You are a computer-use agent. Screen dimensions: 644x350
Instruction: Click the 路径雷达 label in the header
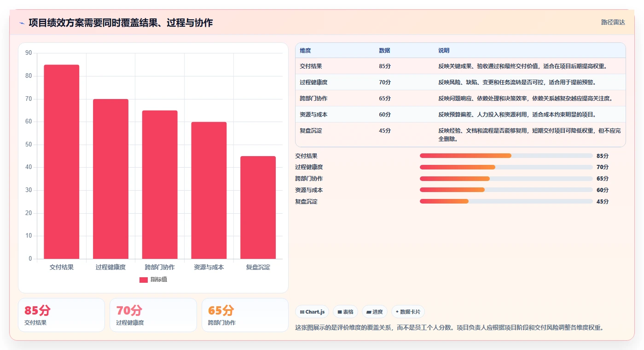coord(613,22)
